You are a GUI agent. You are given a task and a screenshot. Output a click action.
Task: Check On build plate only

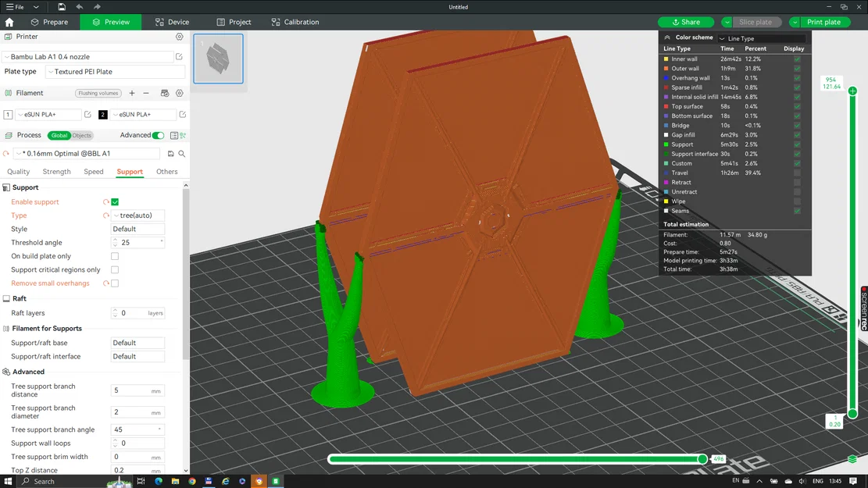pyautogui.click(x=115, y=256)
